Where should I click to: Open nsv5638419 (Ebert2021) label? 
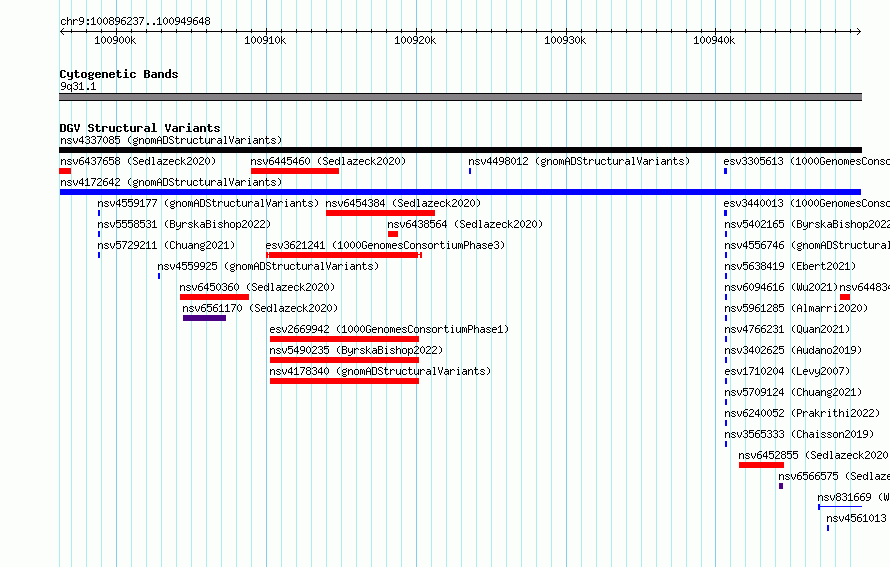point(790,266)
